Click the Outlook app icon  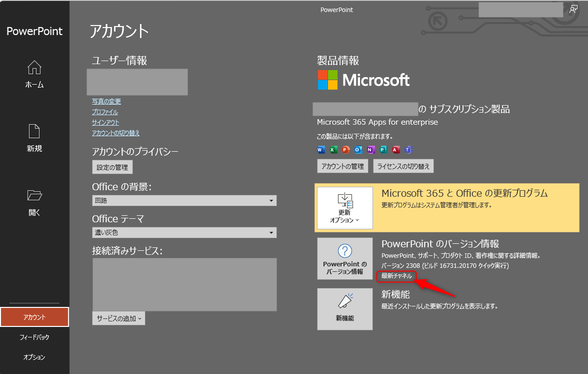(x=358, y=150)
